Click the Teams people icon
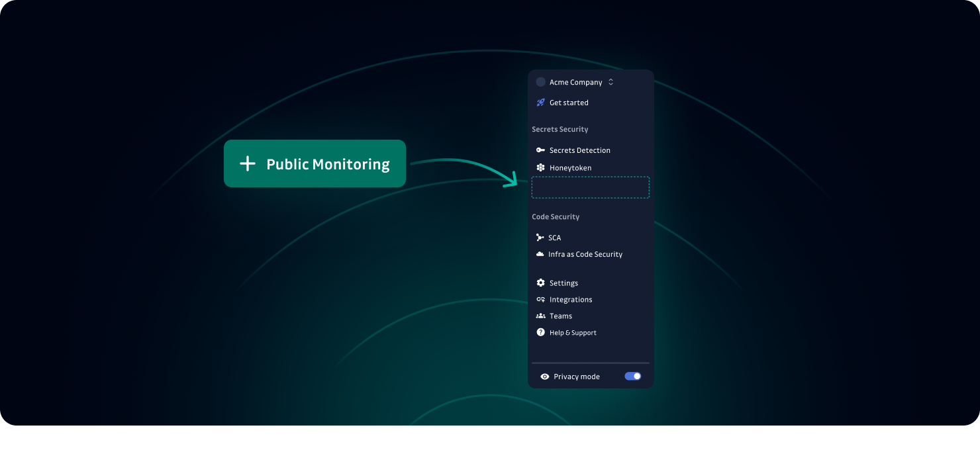 (540, 316)
